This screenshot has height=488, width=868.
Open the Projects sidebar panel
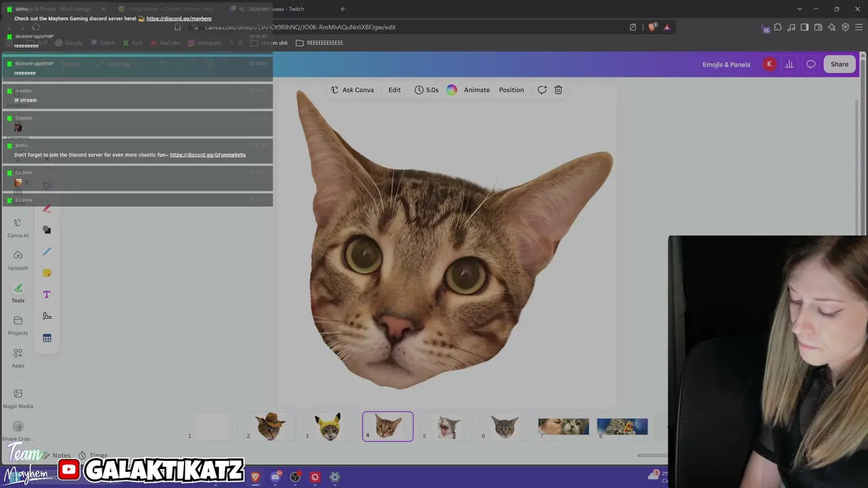[18, 326]
